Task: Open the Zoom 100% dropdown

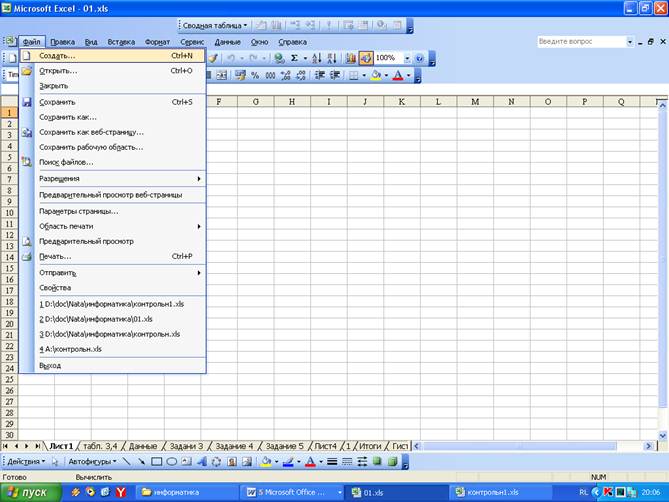Action: point(407,58)
